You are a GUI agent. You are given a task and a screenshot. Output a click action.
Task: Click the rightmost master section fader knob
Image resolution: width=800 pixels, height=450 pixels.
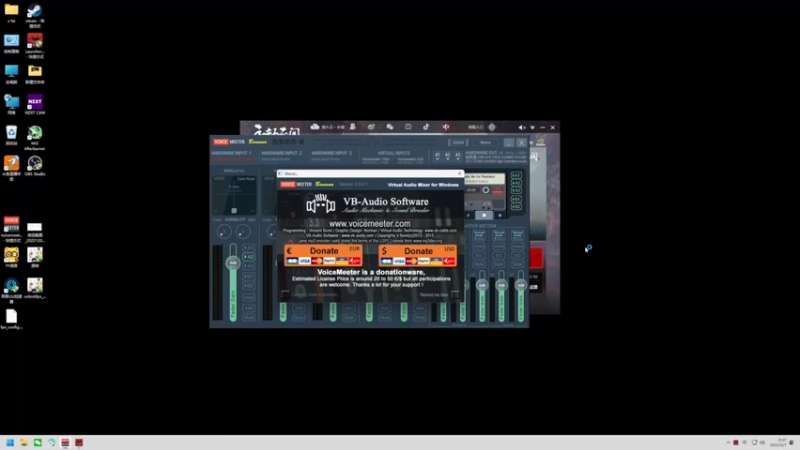coord(520,285)
